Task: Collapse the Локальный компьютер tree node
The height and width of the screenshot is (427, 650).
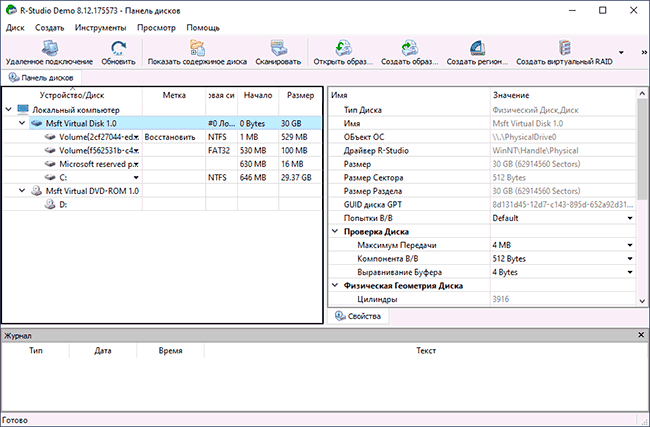Action: (x=8, y=110)
